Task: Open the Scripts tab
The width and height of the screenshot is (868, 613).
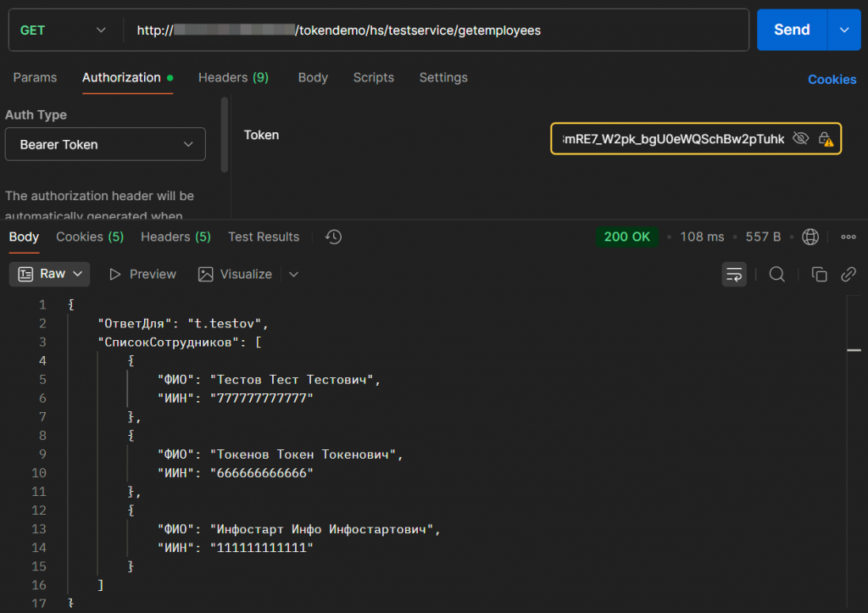Action: coord(373,77)
